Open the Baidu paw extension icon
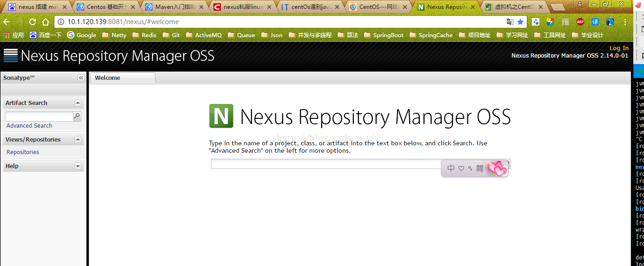This screenshot has width=644, height=266. point(536,22)
